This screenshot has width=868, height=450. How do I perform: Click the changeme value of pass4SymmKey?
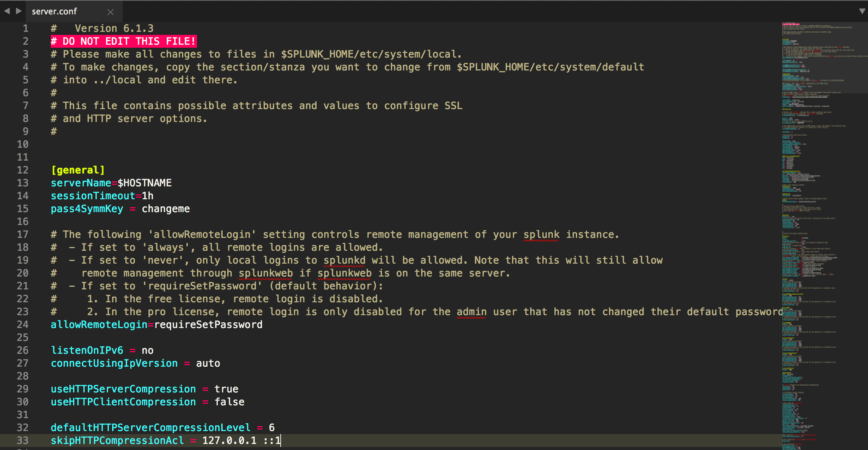pos(165,209)
